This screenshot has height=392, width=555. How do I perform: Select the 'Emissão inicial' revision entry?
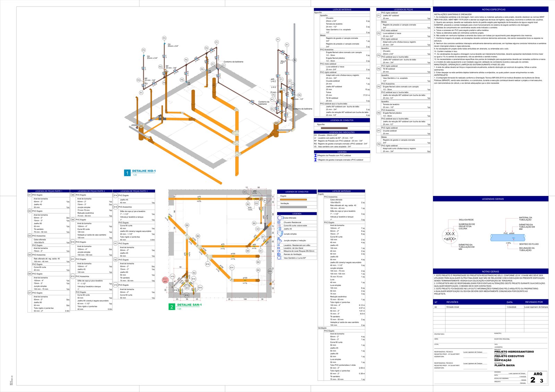pyautogui.click(x=452, y=307)
